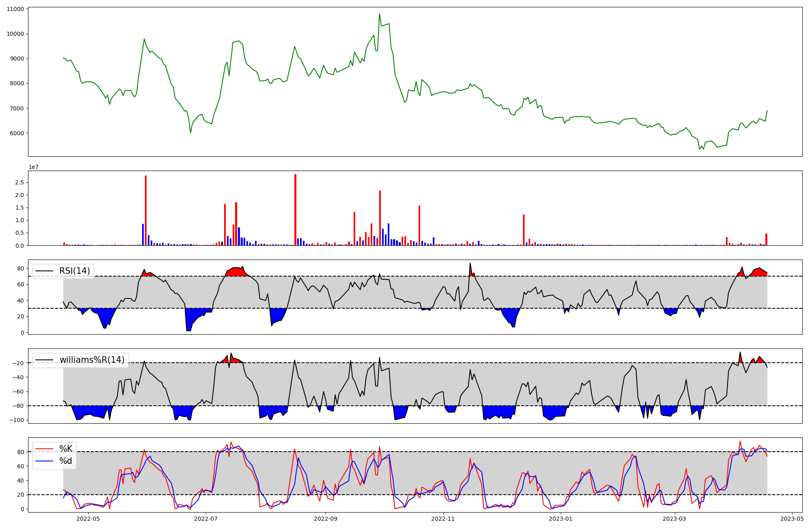Click the 1e7 volume scale label

tap(33, 167)
